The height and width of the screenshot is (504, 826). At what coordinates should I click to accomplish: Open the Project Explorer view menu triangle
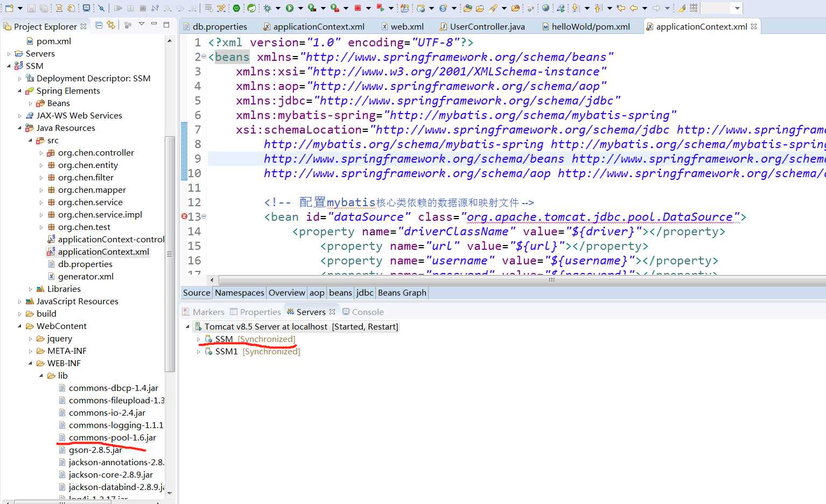click(x=142, y=24)
